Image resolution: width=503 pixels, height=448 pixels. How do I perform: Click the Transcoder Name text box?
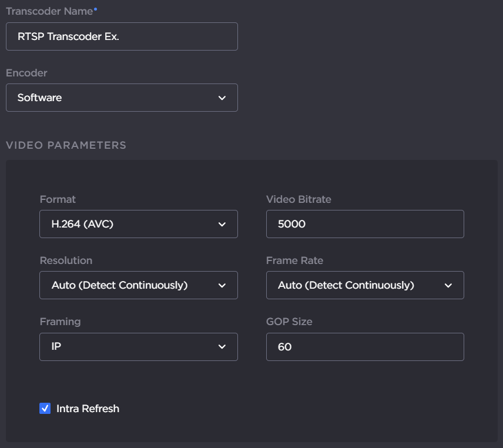click(122, 36)
